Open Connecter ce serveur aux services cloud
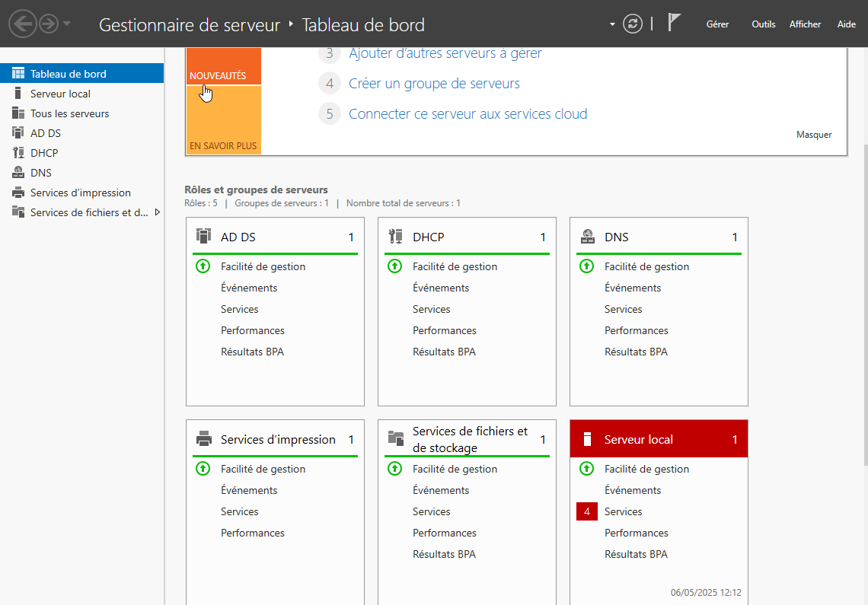Viewport: 868px width, 605px height. point(468,114)
